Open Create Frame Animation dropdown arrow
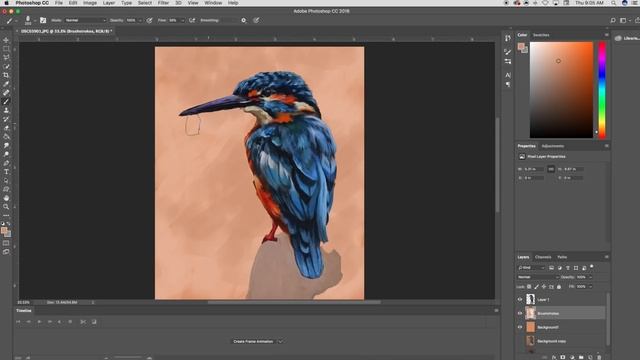 (280, 341)
